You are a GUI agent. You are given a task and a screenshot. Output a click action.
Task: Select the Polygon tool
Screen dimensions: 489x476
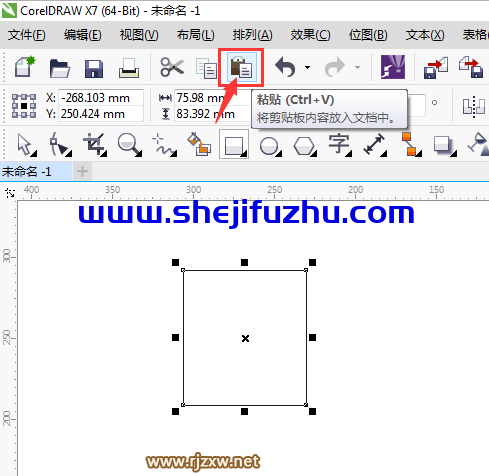(305, 146)
